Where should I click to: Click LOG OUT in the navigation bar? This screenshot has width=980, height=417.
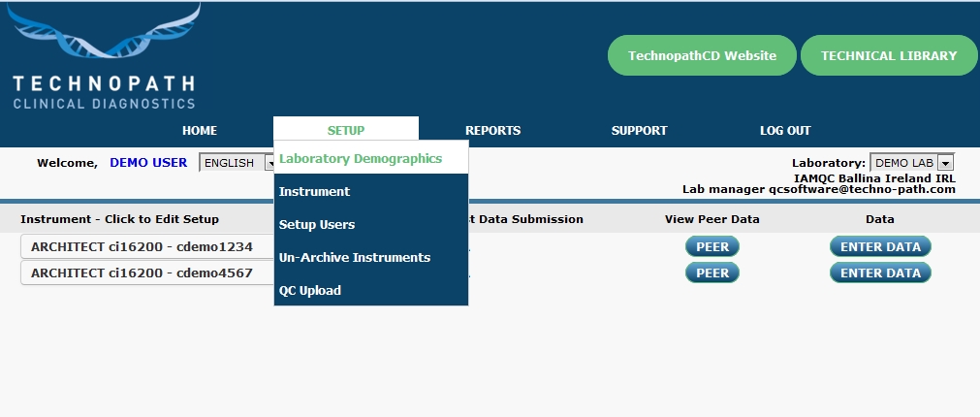click(x=785, y=131)
